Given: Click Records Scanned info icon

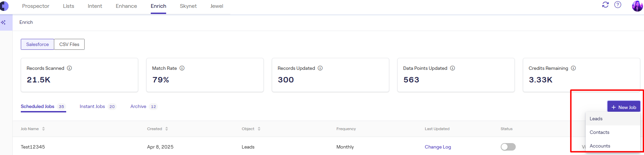Looking at the screenshot, I should pyautogui.click(x=70, y=68).
